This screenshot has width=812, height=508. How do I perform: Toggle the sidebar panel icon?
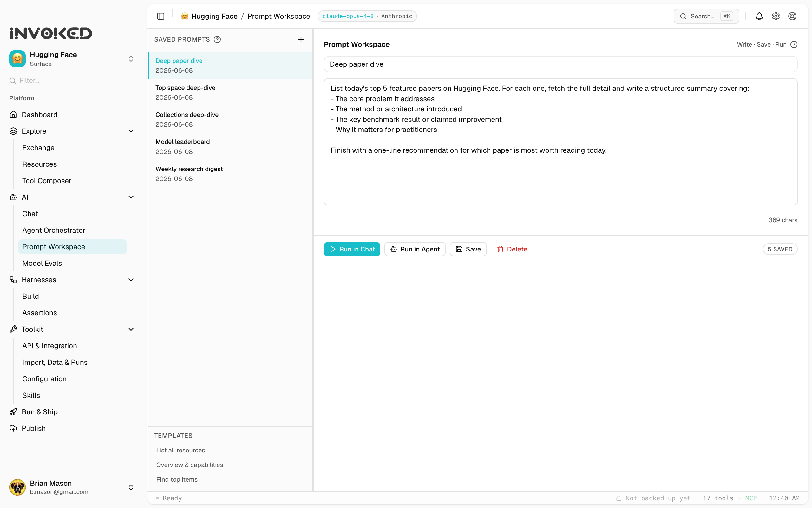coord(161,16)
